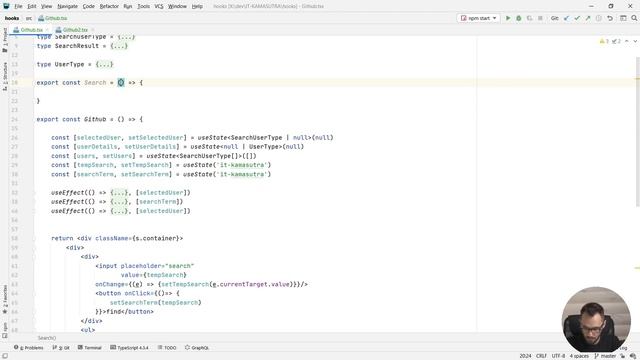640x360 pixels.
Task: Open npm start run configuration dropdown
Action: point(478,18)
